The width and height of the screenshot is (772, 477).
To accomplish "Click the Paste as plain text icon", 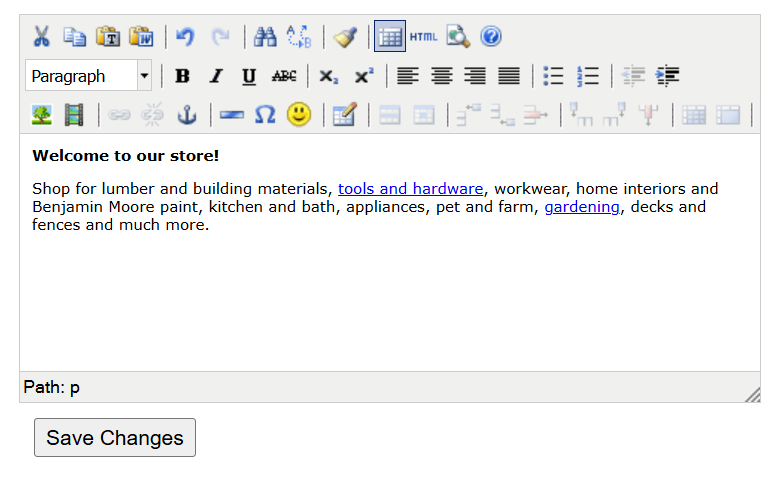I will point(108,37).
